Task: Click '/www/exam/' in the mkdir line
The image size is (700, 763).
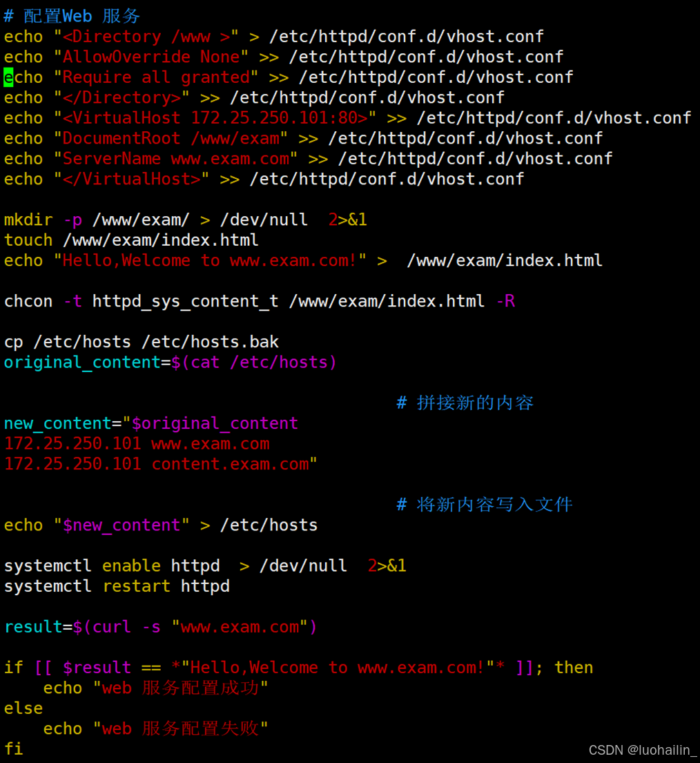Action: click(x=141, y=220)
